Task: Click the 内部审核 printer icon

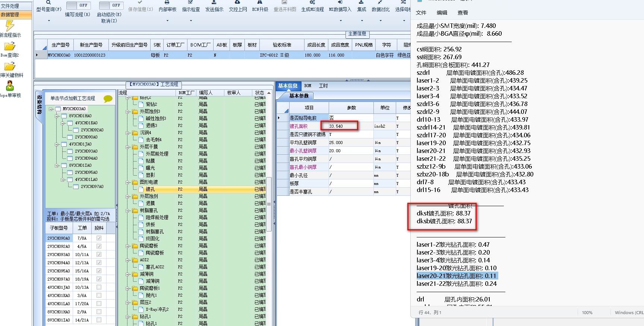Action: point(167,2)
